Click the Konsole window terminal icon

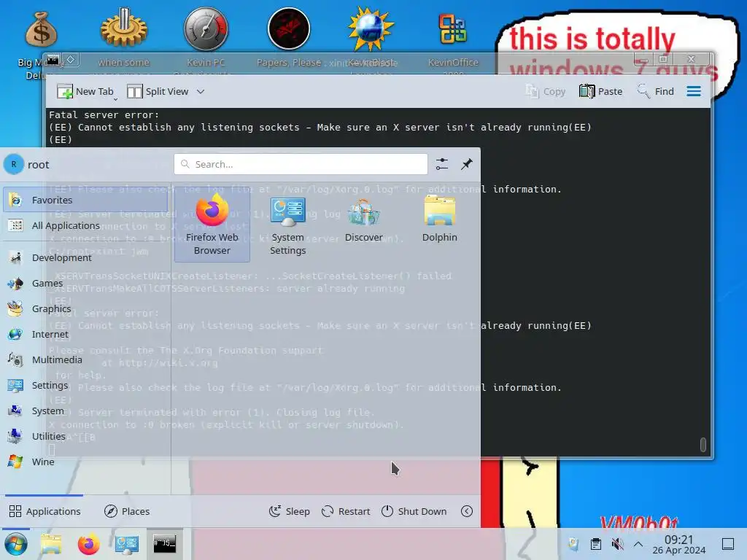point(53,60)
